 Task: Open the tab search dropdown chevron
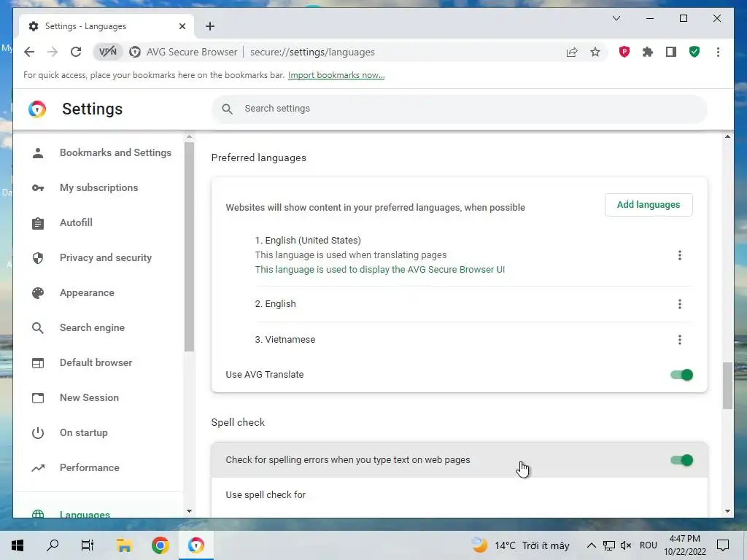click(616, 18)
